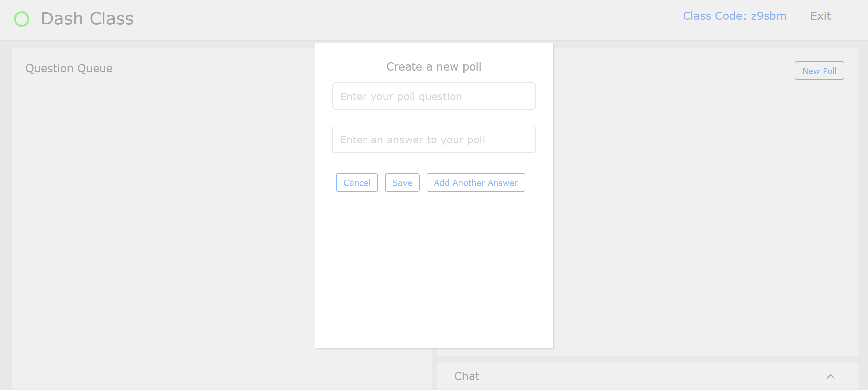Click the Question Queue heading

coord(69,69)
